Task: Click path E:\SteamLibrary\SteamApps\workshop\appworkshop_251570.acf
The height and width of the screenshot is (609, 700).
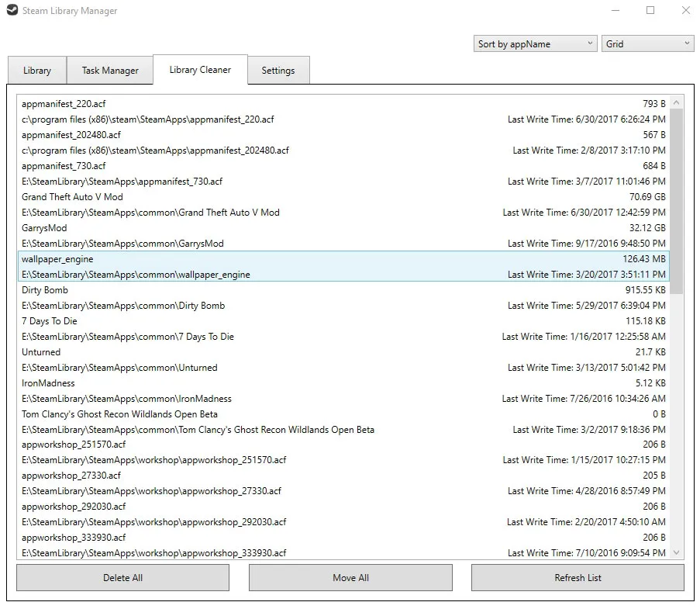Action: pyautogui.click(x=153, y=460)
